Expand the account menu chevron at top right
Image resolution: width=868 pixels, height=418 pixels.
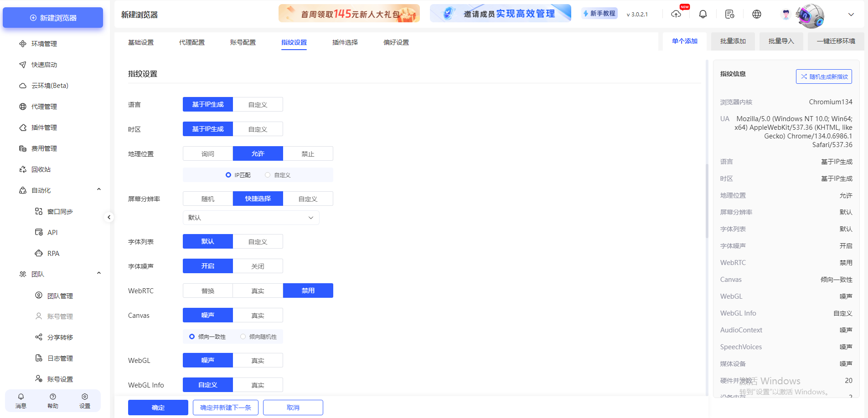[x=851, y=14]
